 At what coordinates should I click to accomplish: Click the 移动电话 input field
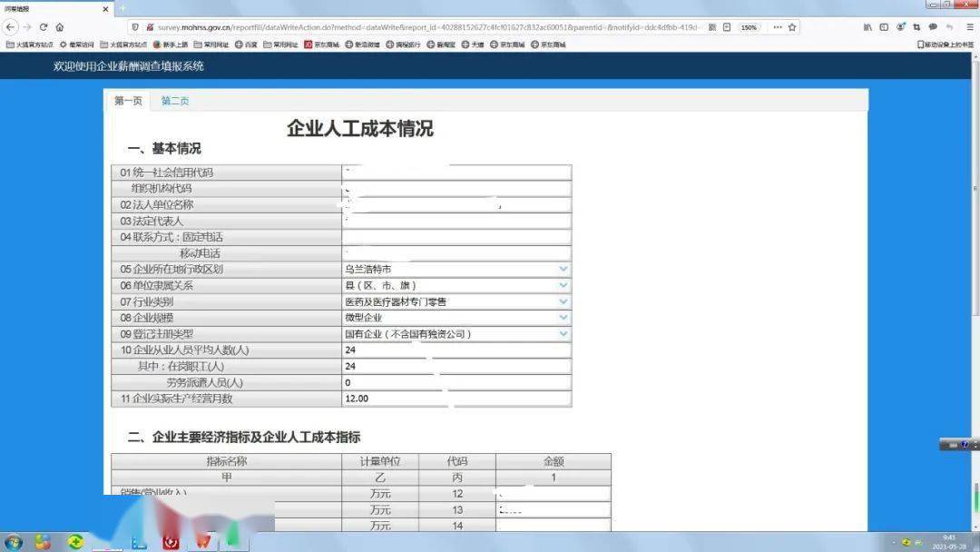pyautogui.click(x=456, y=253)
